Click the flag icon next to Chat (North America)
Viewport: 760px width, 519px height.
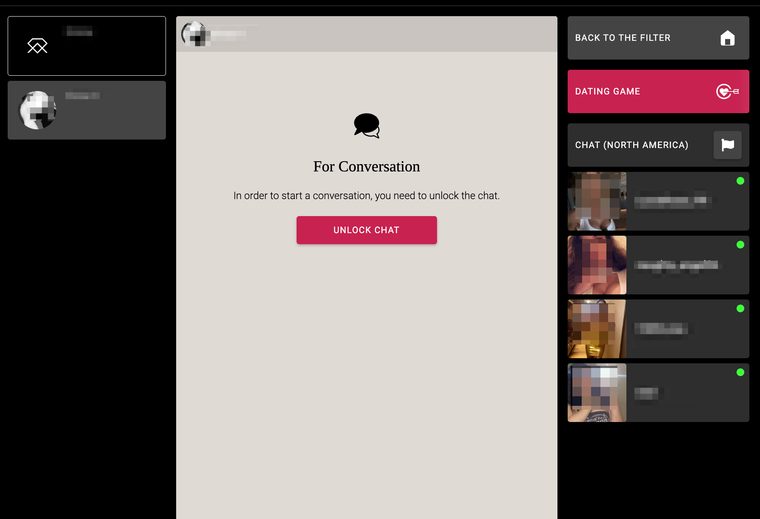[x=727, y=145]
